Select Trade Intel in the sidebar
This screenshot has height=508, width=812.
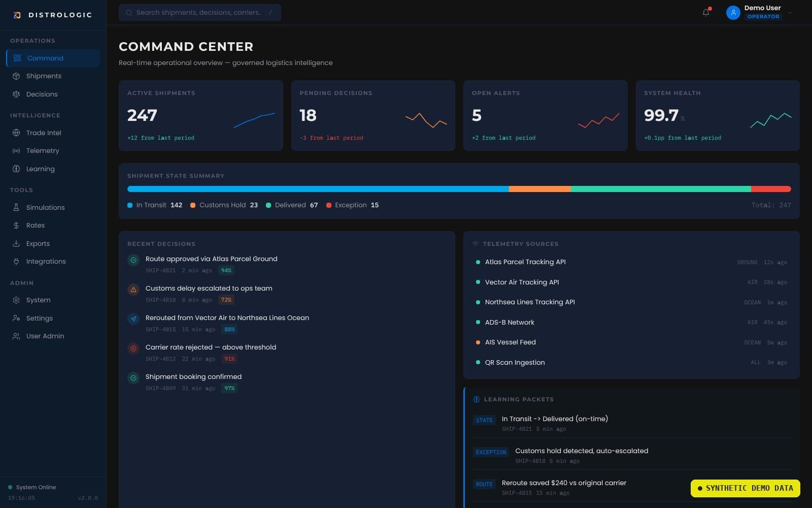(53, 133)
